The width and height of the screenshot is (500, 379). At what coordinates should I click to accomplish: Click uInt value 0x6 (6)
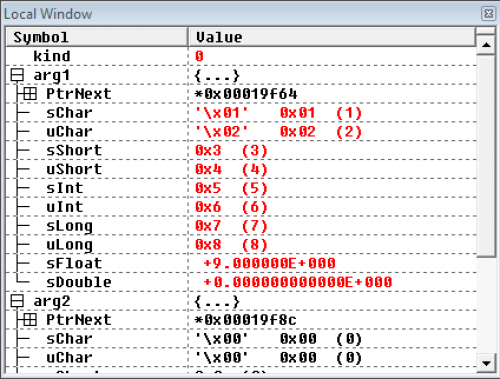click(231, 207)
